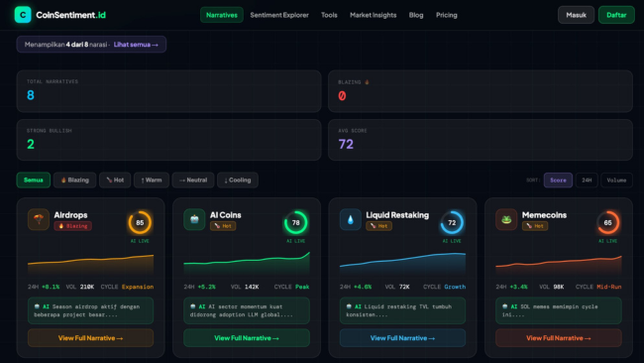The height and width of the screenshot is (363, 644).
Task: Click the Liquid Restaking score ring 72
Action: pyautogui.click(x=452, y=222)
